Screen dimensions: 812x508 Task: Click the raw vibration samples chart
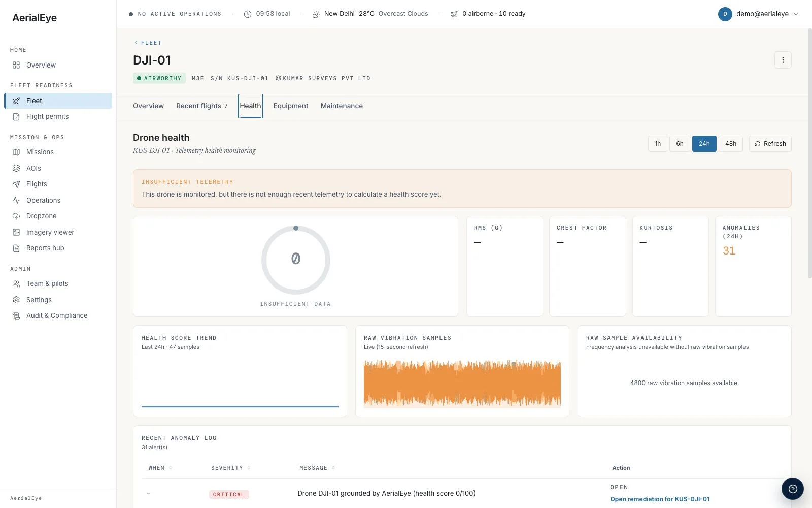pos(462,384)
